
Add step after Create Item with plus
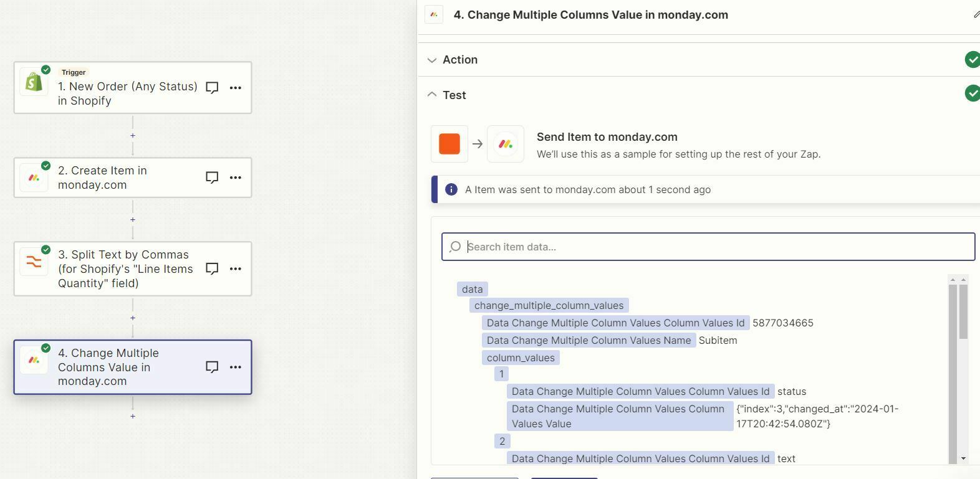133,219
